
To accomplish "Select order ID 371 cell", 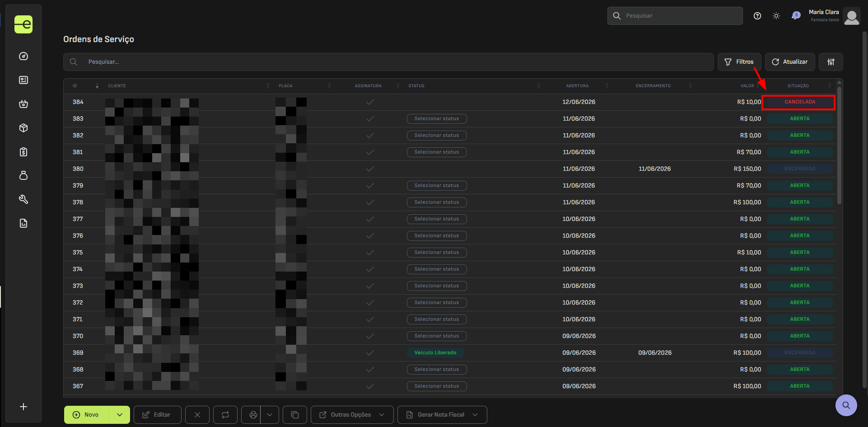I will pyautogui.click(x=78, y=319).
